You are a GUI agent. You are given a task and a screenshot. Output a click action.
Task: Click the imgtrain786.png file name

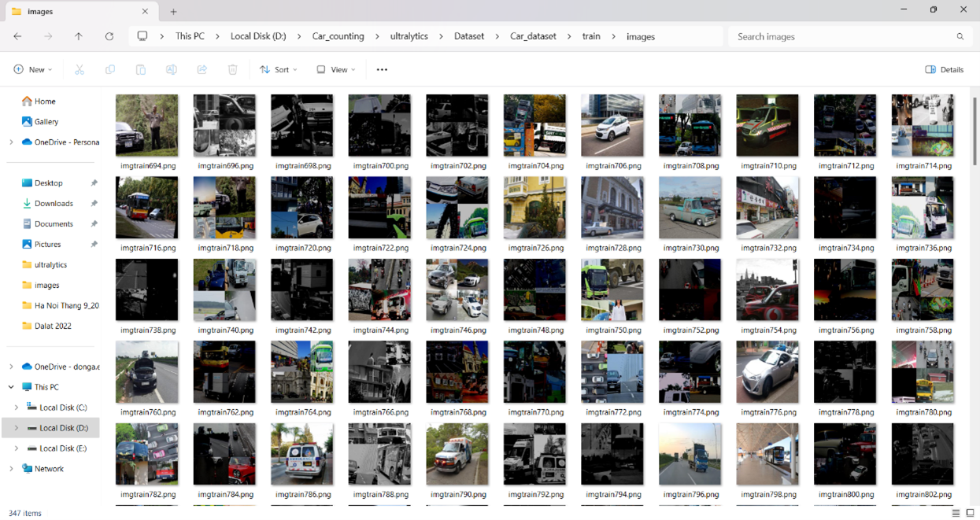point(302,495)
